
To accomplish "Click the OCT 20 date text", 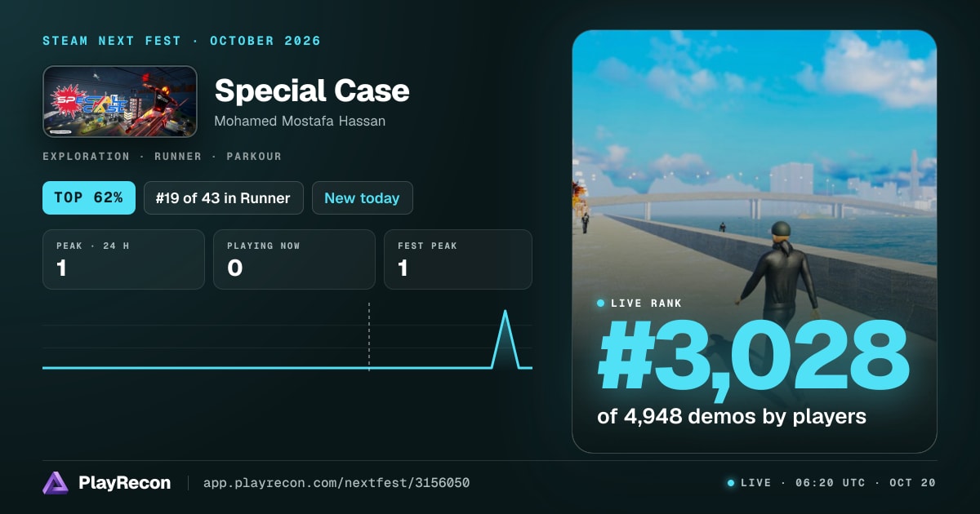I will coord(912,483).
